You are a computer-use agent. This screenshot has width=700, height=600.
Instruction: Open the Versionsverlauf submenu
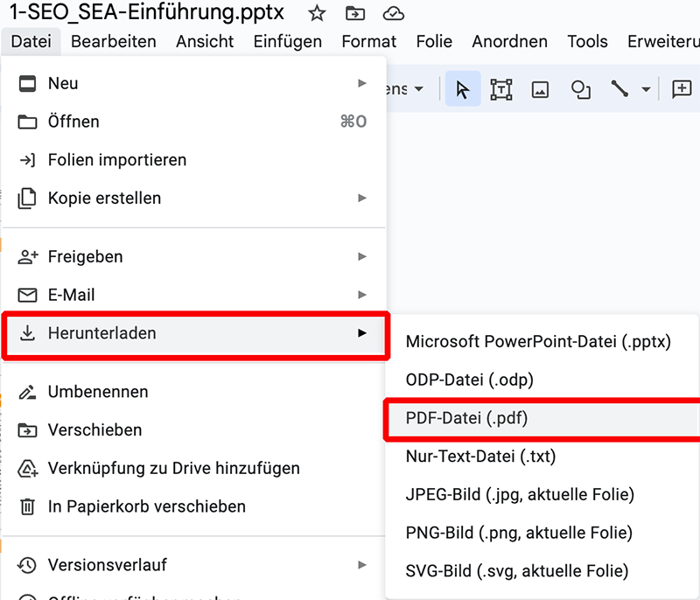click(x=361, y=565)
